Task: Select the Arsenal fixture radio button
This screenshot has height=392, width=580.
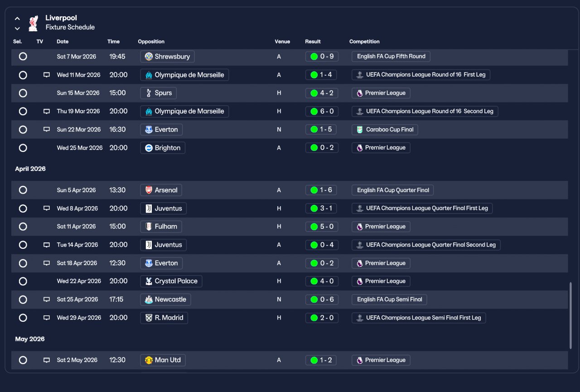Action: point(23,190)
